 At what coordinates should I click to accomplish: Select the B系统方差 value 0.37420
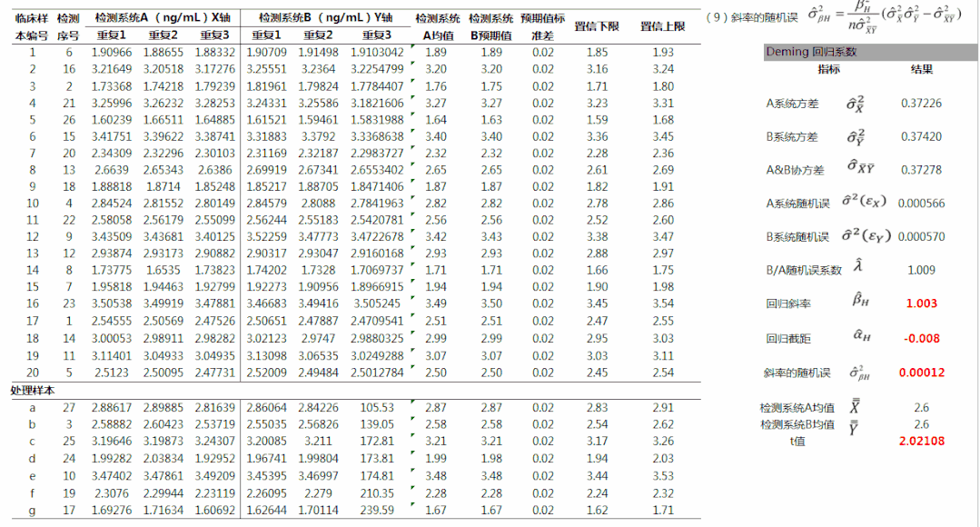click(x=921, y=137)
